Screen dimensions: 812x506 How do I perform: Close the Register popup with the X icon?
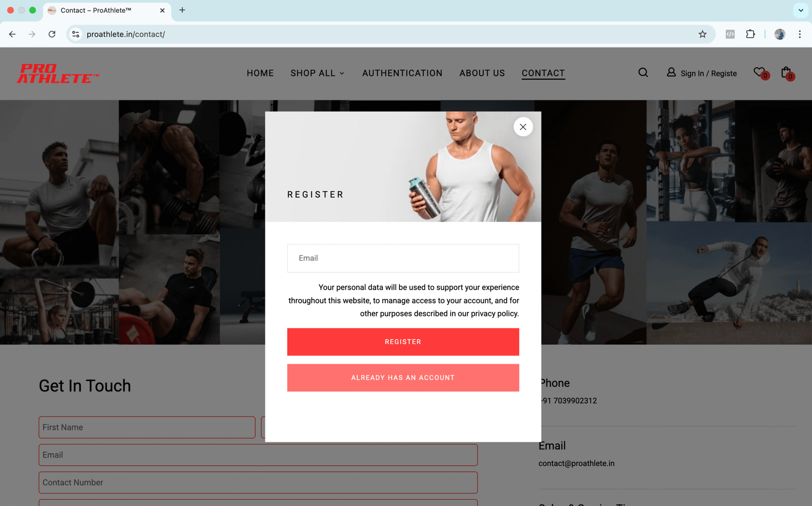pyautogui.click(x=523, y=127)
